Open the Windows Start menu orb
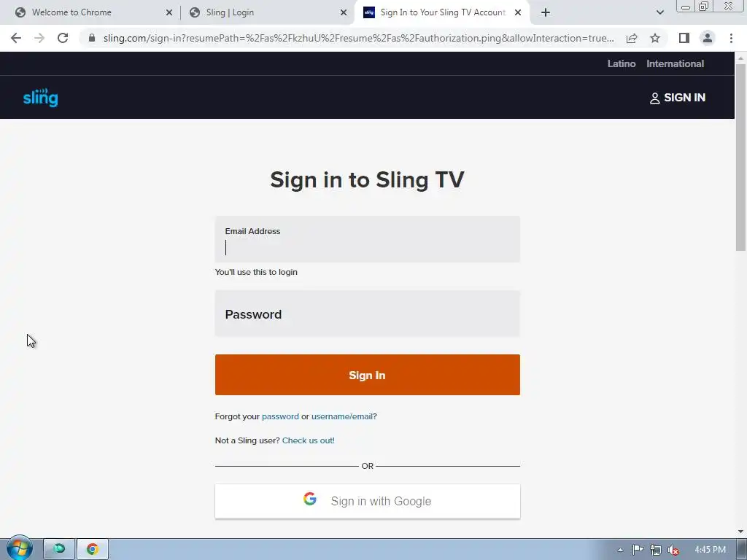This screenshot has height=560, width=747. 19,548
